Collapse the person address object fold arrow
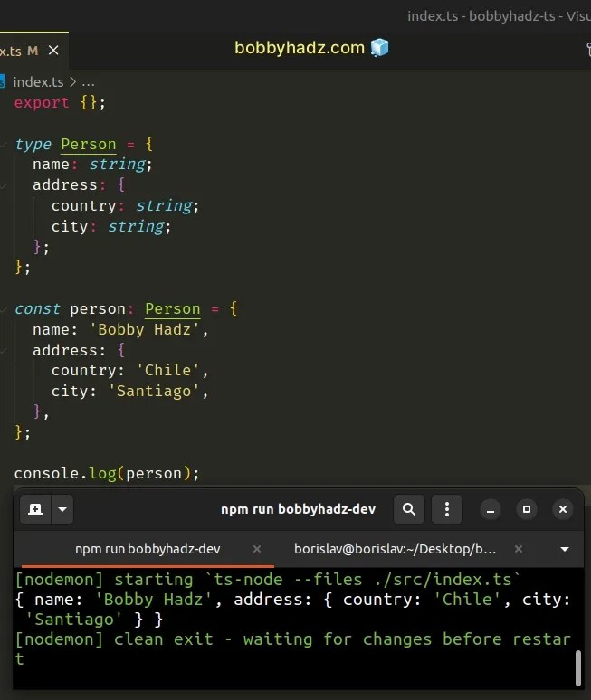This screenshot has height=700, width=591. (x=4, y=350)
